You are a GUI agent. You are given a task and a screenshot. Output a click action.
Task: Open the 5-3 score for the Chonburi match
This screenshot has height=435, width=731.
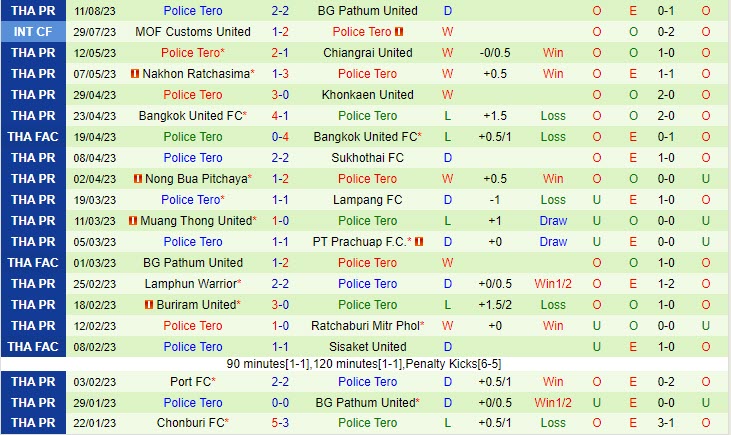[280, 423]
